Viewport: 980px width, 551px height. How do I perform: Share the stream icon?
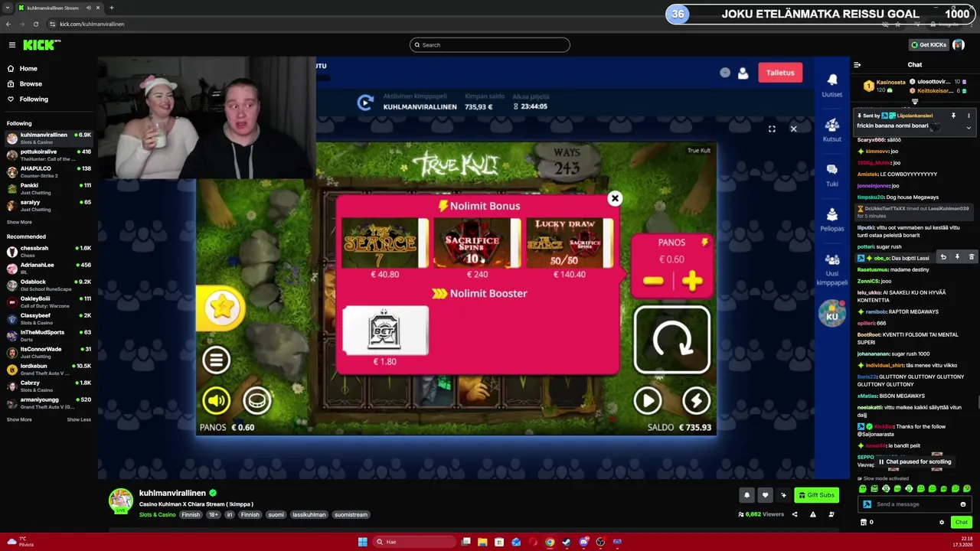(x=794, y=514)
